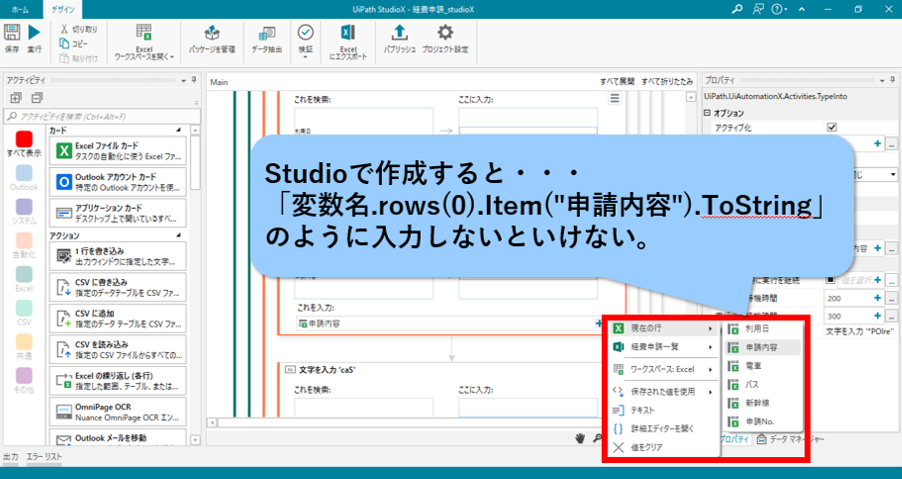Switch to the ホーム tab
Image resolution: width=902 pixels, height=479 pixels.
click(21, 9)
